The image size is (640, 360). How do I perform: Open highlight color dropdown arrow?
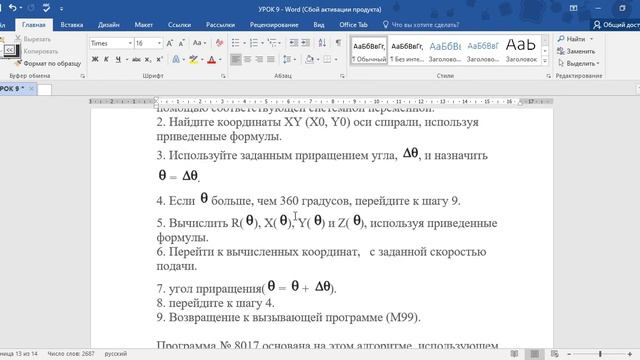(x=202, y=60)
